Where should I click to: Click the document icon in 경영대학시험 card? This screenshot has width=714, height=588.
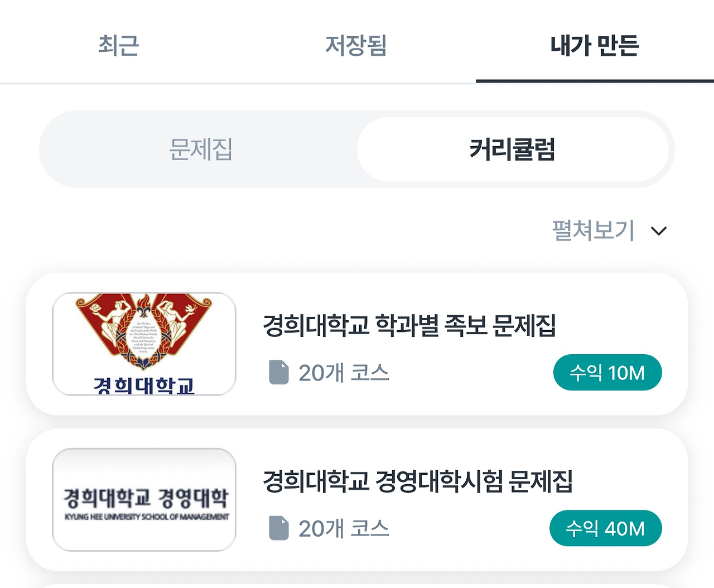point(279,528)
